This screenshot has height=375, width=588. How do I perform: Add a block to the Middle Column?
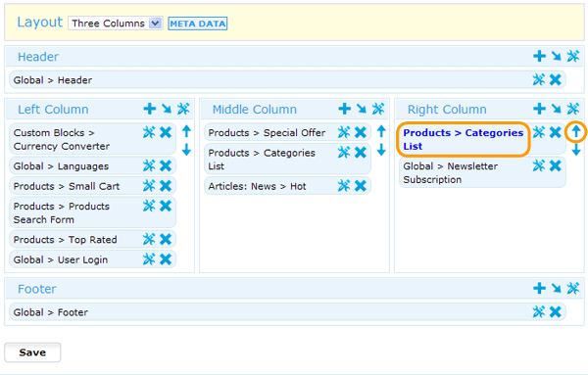(344, 109)
